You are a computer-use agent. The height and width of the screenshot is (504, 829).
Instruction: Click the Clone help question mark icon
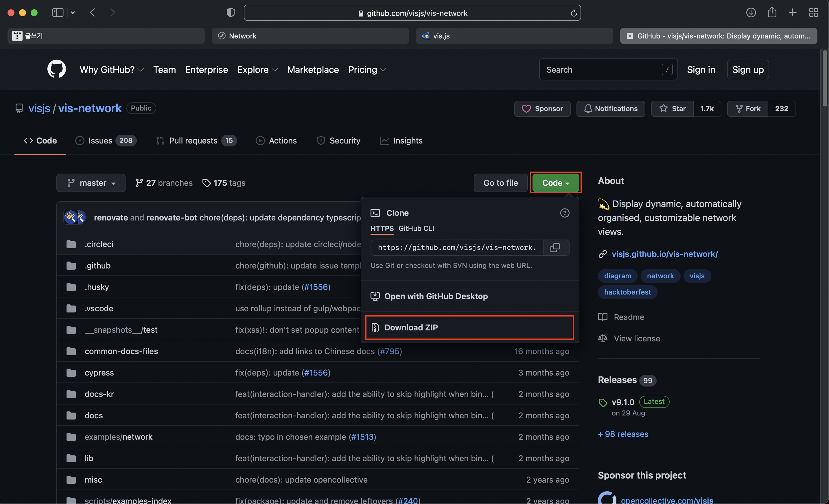tap(565, 213)
